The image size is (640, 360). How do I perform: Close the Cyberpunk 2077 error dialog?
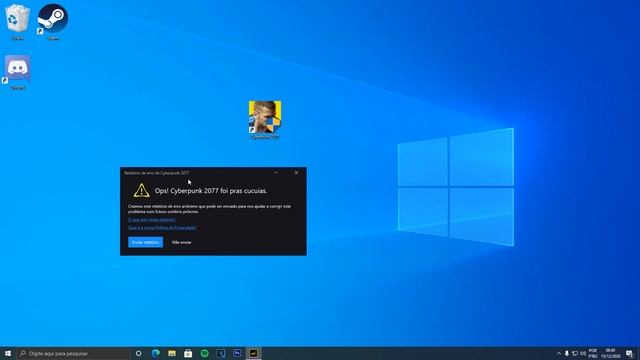296,173
